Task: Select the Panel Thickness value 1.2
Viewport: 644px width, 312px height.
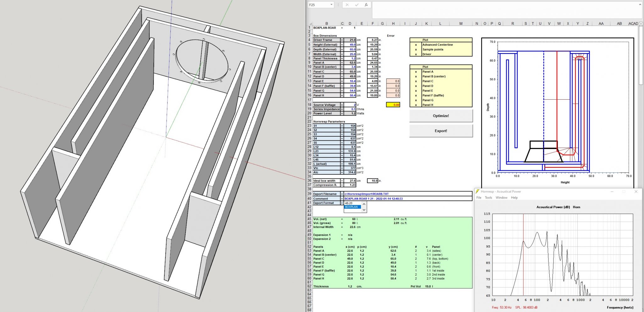Action: [x=350, y=58]
